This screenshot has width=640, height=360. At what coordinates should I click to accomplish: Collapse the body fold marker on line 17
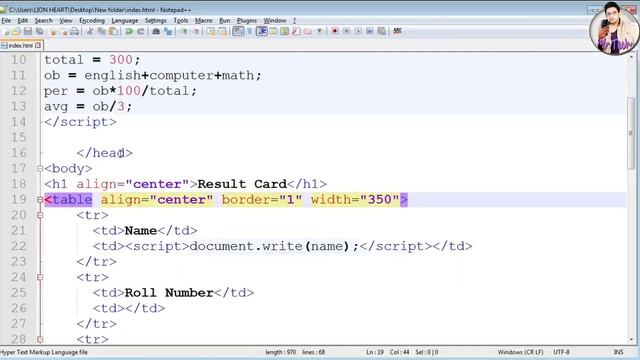pyautogui.click(x=40, y=169)
